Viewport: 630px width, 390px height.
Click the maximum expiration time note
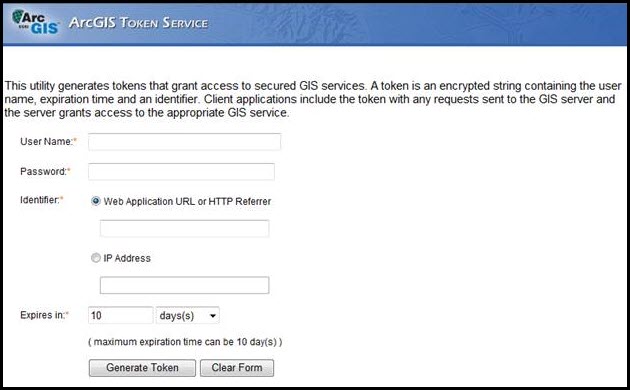[185, 342]
